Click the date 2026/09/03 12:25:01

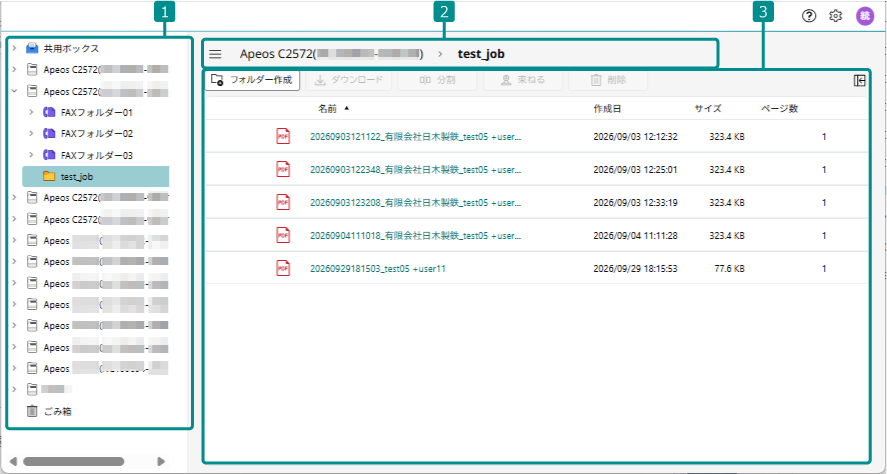(635, 170)
